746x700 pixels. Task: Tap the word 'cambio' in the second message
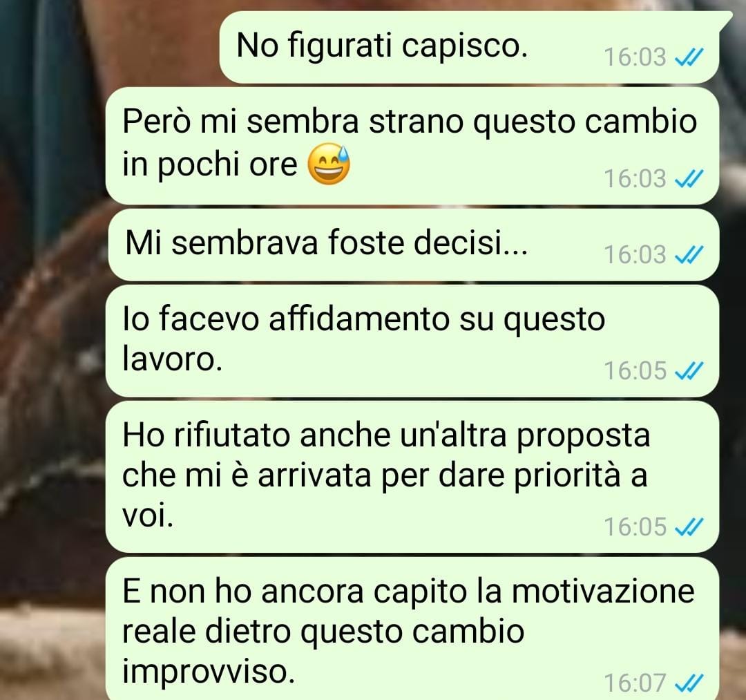click(640, 122)
